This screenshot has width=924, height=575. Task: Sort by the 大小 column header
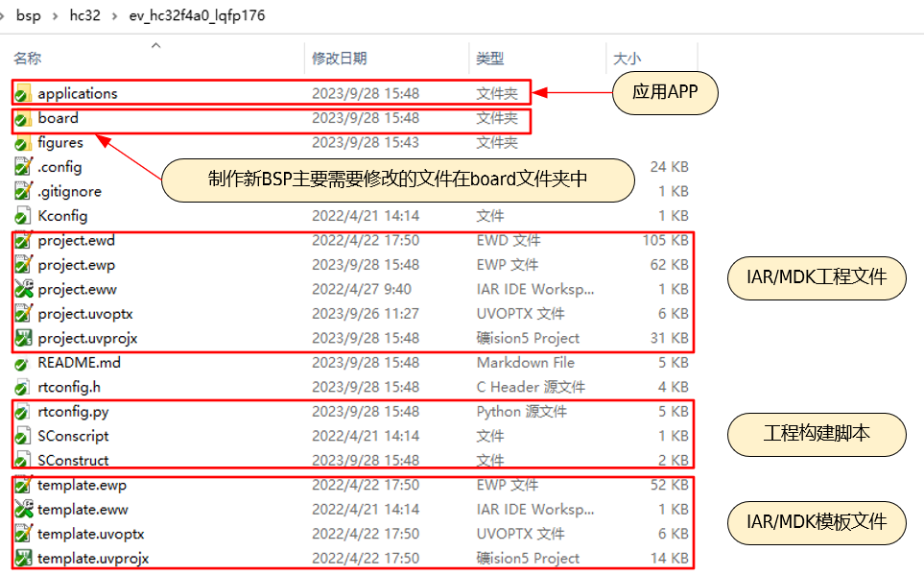627,60
